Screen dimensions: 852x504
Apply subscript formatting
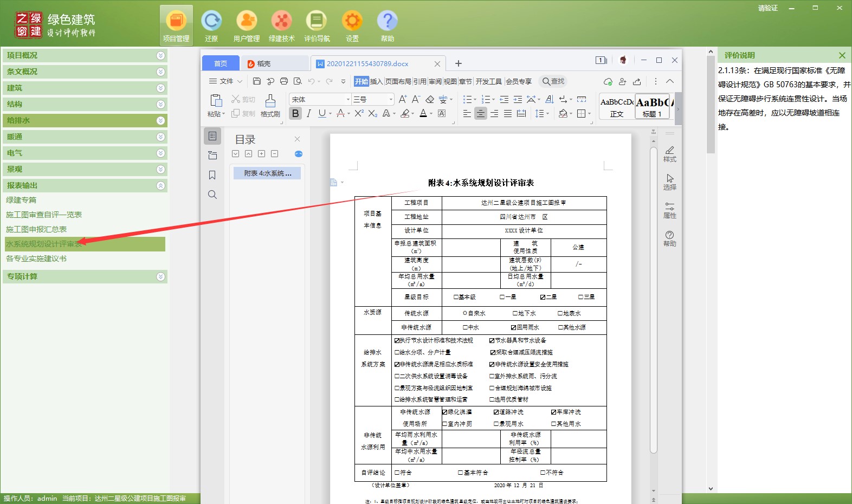pos(373,113)
